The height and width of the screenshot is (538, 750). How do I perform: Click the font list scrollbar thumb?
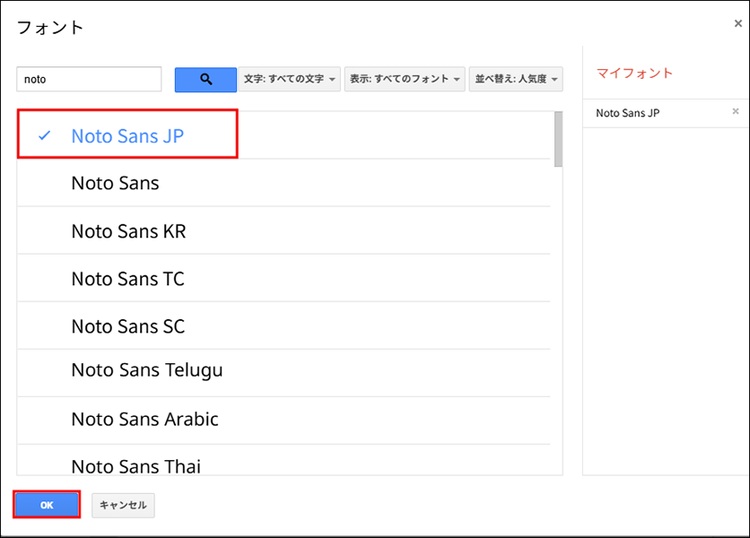557,140
